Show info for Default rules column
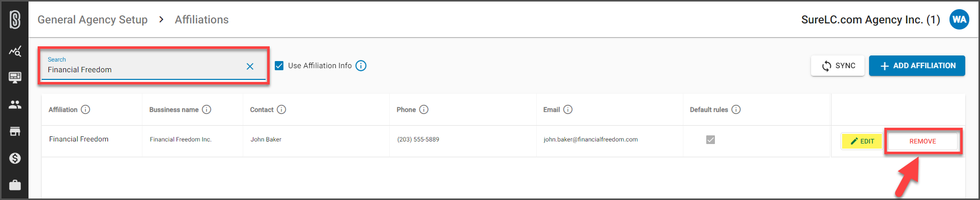This screenshot has width=980, height=200. [736, 109]
